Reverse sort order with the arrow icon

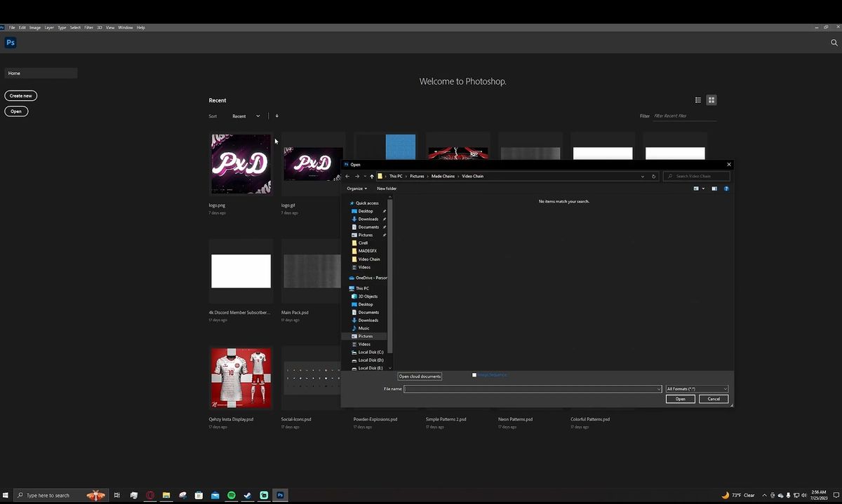(x=276, y=116)
